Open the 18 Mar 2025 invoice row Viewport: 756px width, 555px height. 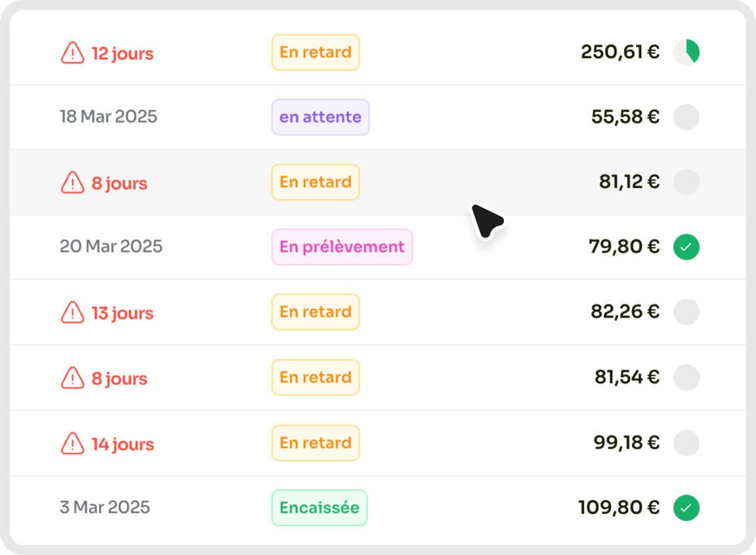point(378,117)
